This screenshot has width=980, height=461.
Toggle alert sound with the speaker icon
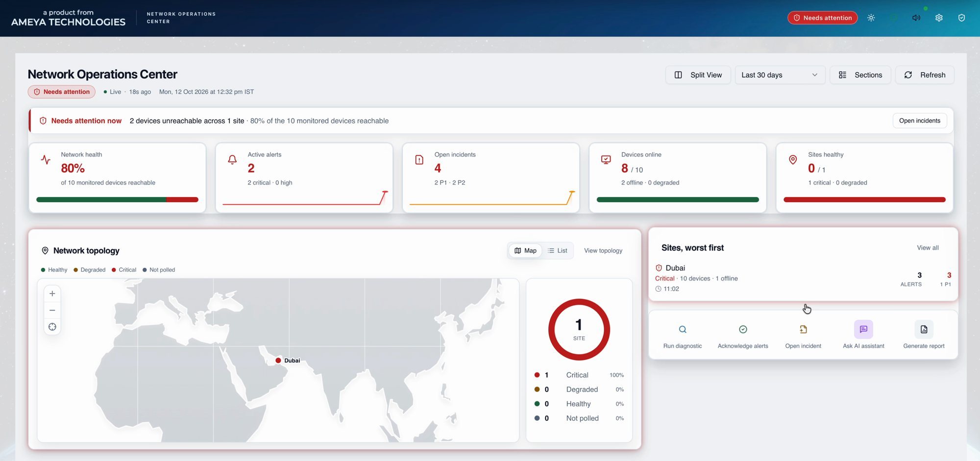[916, 18]
